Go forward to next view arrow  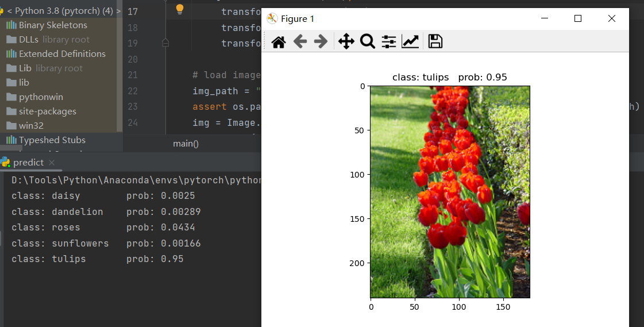tap(321, 41)
